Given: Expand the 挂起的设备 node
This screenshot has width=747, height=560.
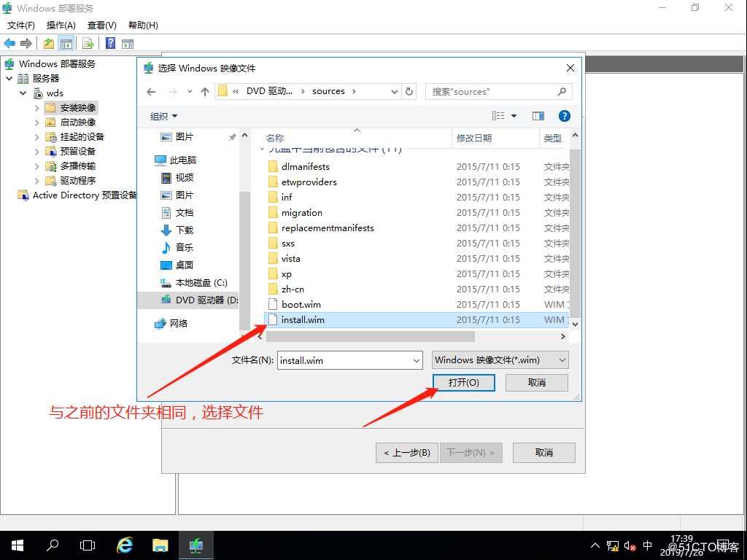Looking at the screenshot, I should click(x=36, y=137).
